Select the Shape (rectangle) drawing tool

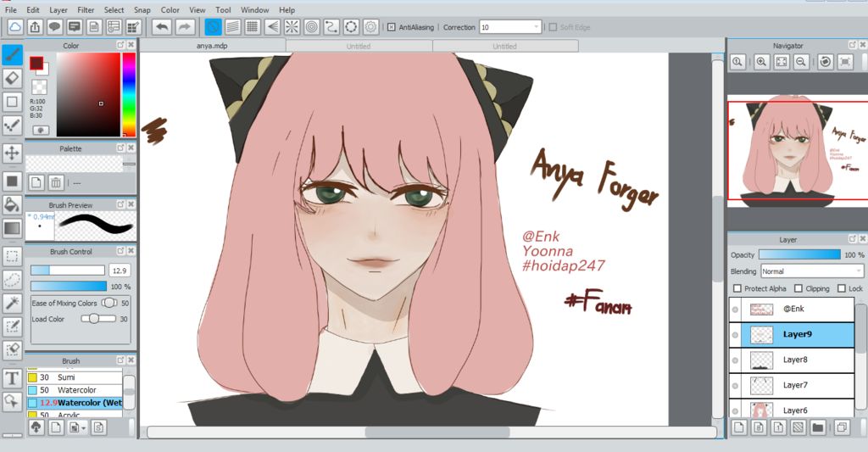[x=12, y=102]
